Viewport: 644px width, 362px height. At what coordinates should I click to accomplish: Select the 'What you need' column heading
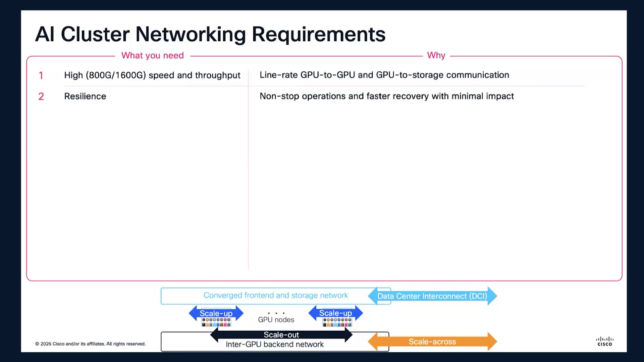coord(153,55)
